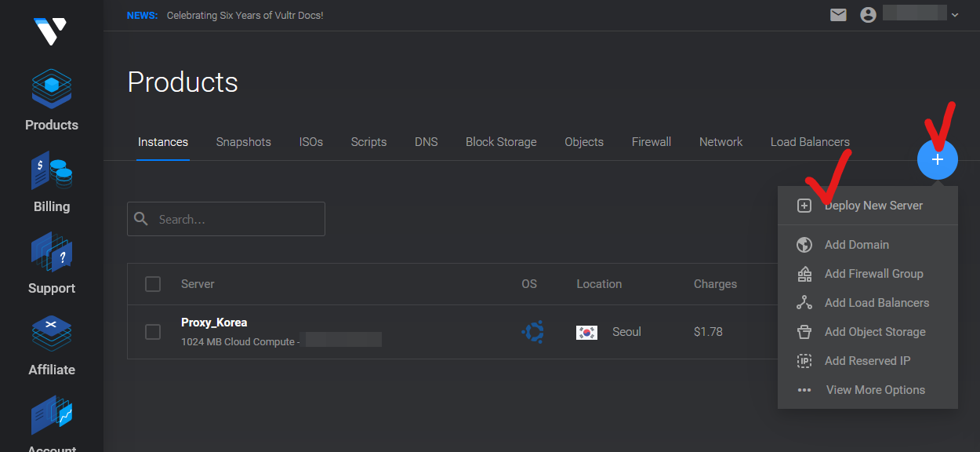The image size is (980, 452).
Task: Switch to the Load Balancers tab
Action: pyautogui.click(x=810, y=142)
